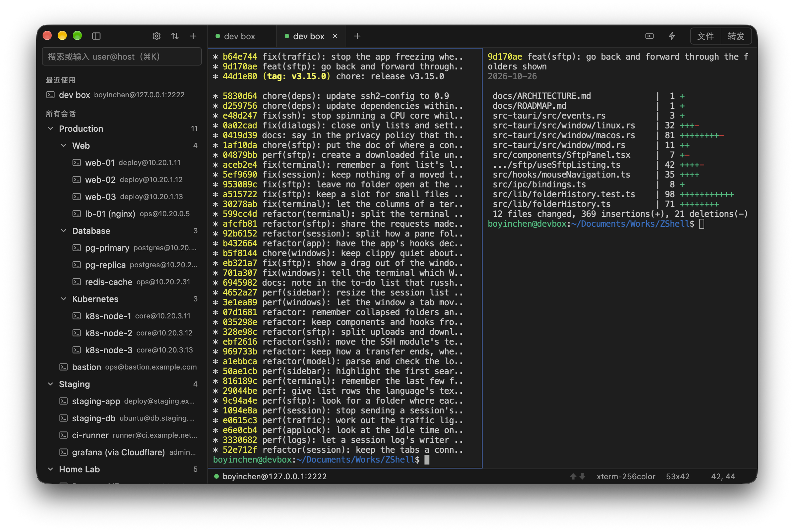Click commit hash 44d1e80 in left pane

tap(240, 76)
